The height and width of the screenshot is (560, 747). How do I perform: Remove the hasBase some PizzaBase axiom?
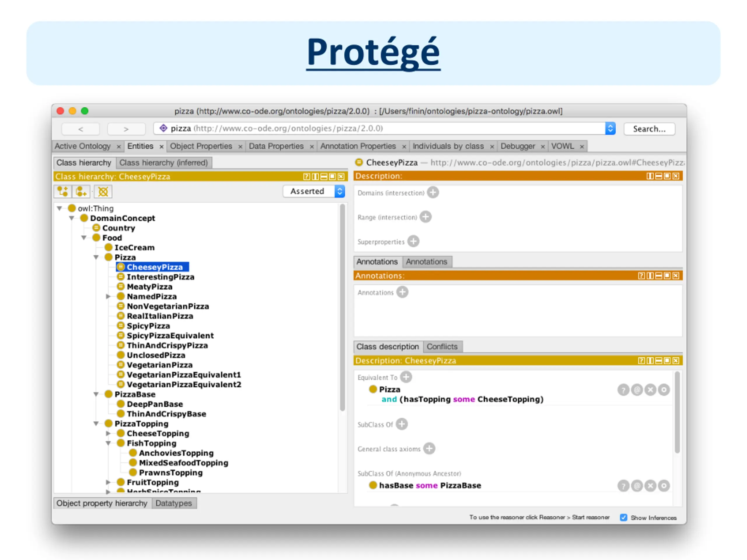tap(650, 486)
